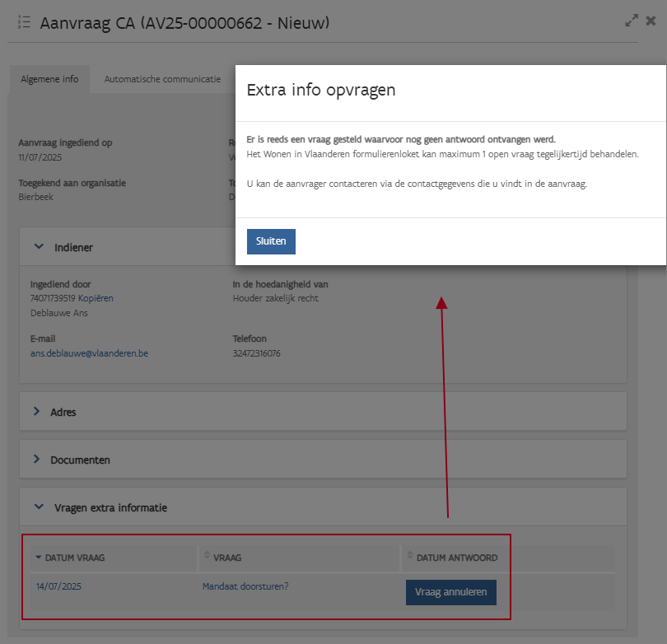
Task: Collapse the Vragen extra informatie section
Action: 38,508
